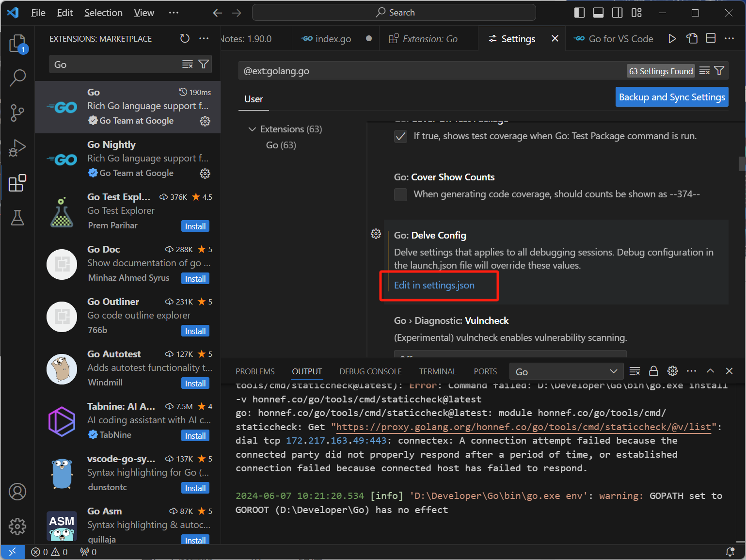Collapse the Extensions (63) settings group
The image size is (746, 560).
(x=252, y=129)
